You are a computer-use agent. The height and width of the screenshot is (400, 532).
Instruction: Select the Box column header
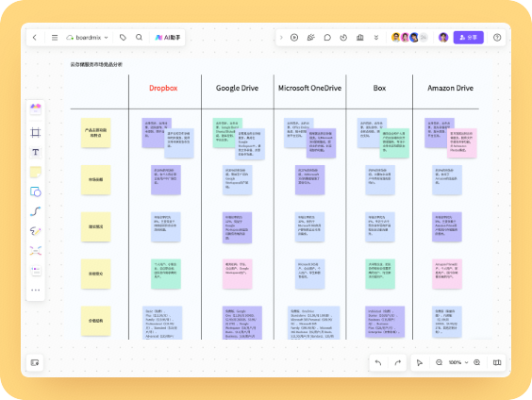pos(379,89)
